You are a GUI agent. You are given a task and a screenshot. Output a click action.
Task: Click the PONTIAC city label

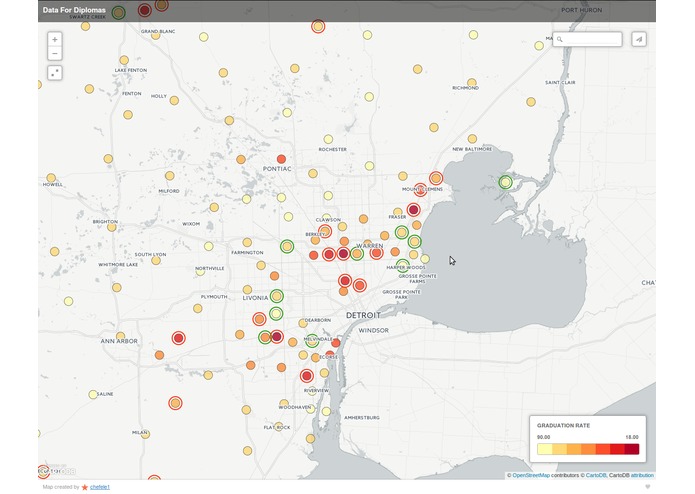(277, 169)
